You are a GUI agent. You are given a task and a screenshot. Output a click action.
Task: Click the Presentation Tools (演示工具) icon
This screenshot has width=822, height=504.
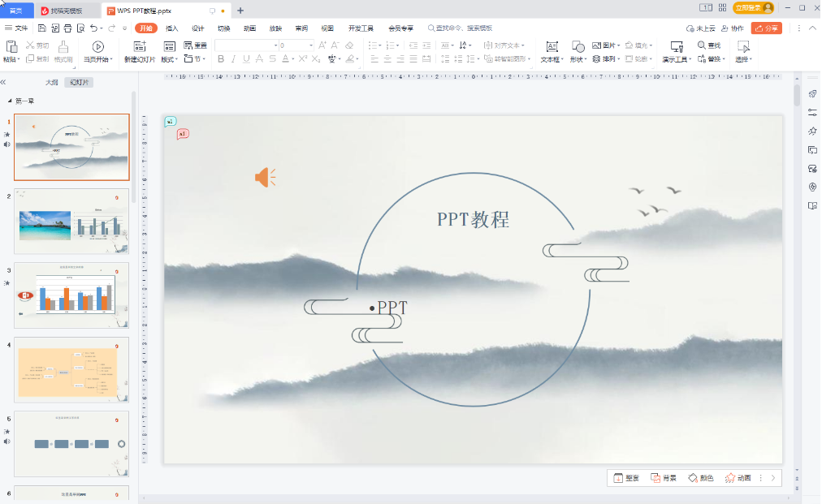(676, 46)
